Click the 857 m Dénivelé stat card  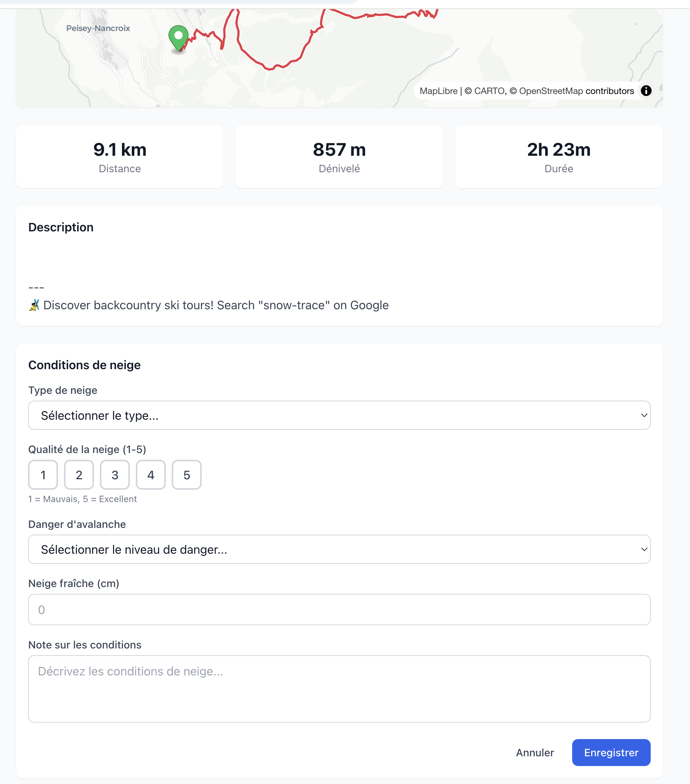[339, 157]
